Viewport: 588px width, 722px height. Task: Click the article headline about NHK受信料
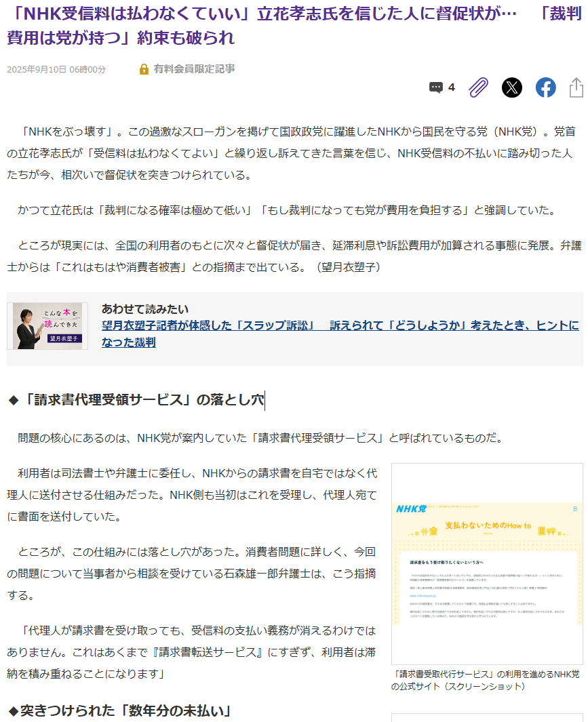point(294,26)
